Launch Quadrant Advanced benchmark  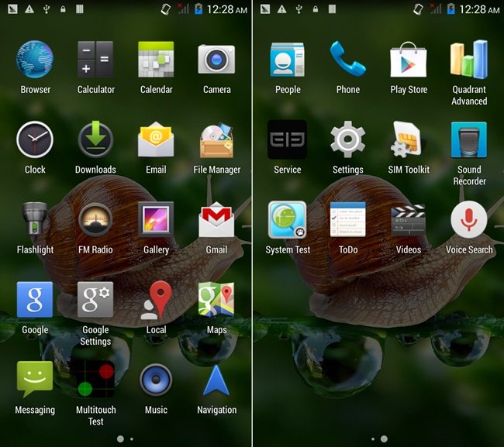[468, 60]
